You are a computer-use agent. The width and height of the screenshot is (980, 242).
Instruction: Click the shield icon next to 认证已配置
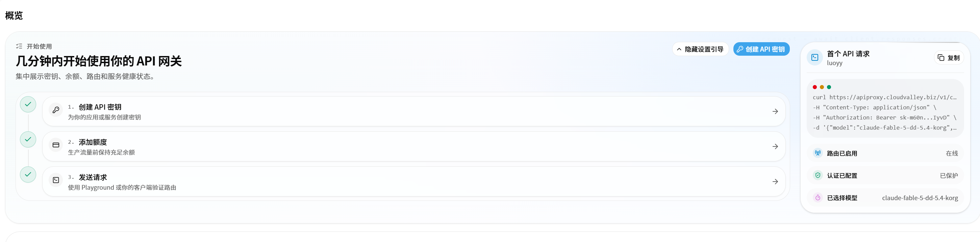818,176
